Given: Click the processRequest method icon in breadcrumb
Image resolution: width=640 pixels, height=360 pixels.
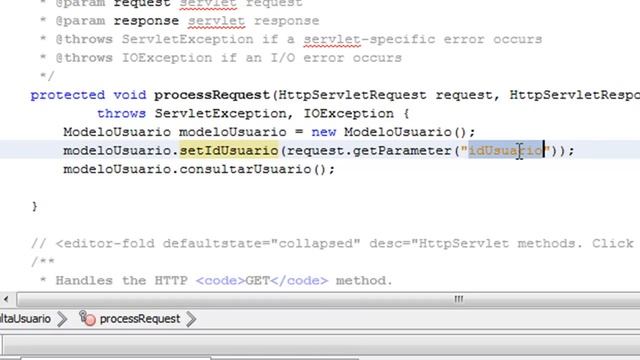Looking at the screenshot, I should [x=87, y=318].
